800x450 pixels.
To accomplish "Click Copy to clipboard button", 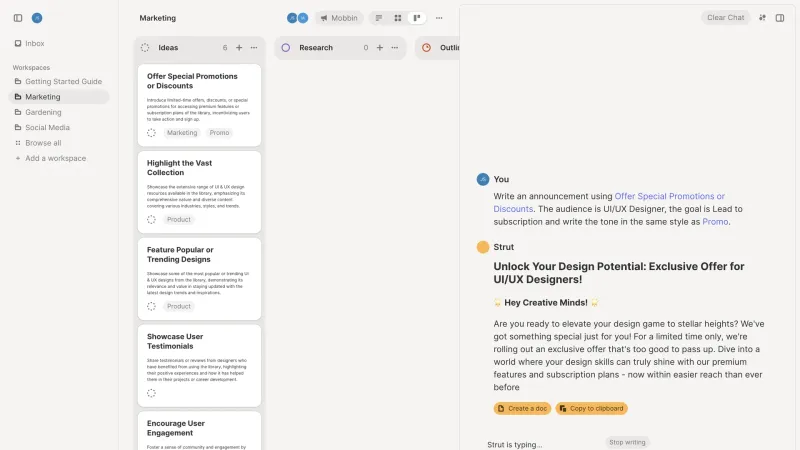I will pyautogui.click(x=591, y=408).
